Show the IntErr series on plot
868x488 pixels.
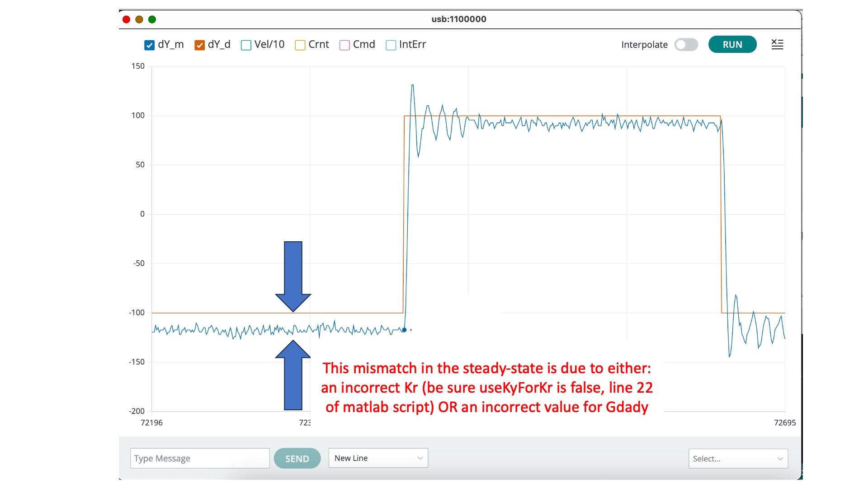coord(391,45)
